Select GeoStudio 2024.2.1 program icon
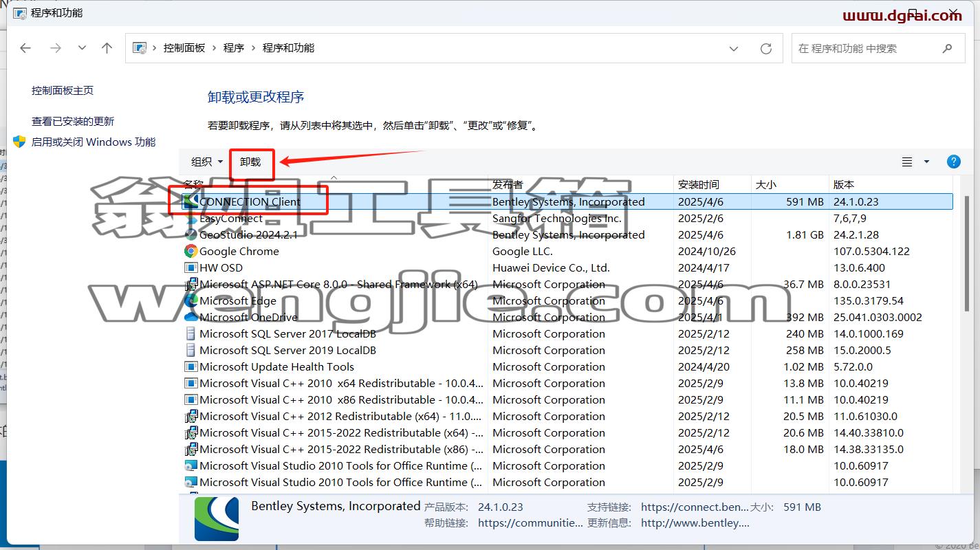The image size is (980, 550). 190,234
